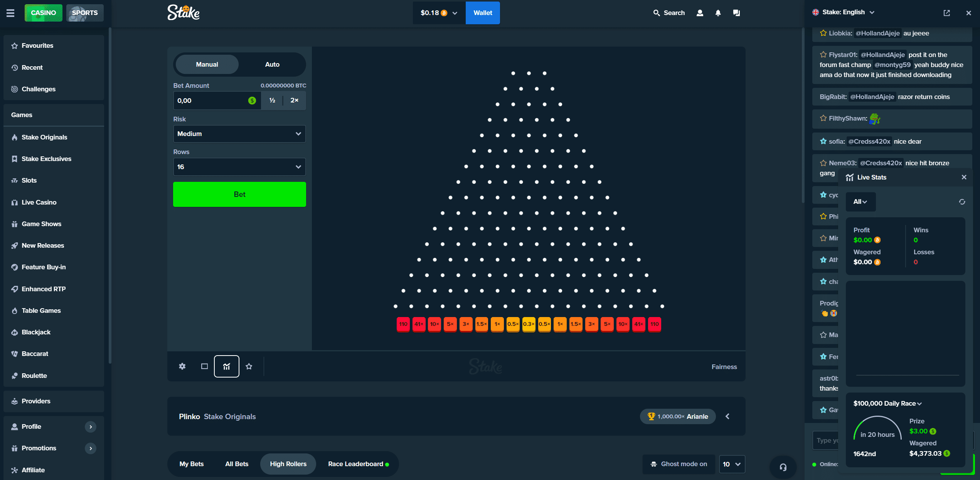The width and height of the screenshot is (980, 480).
Task: Open Table Games category
Action: [54, 310]
